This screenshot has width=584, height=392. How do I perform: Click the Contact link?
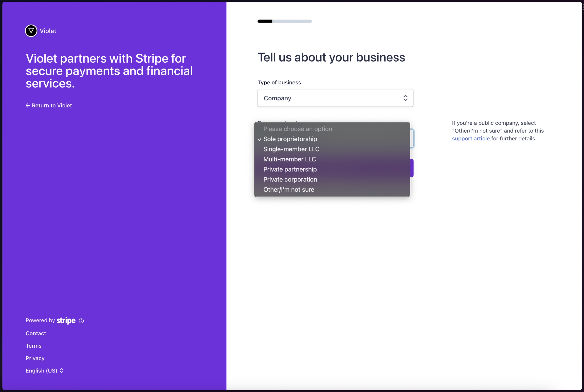point(36,333)
